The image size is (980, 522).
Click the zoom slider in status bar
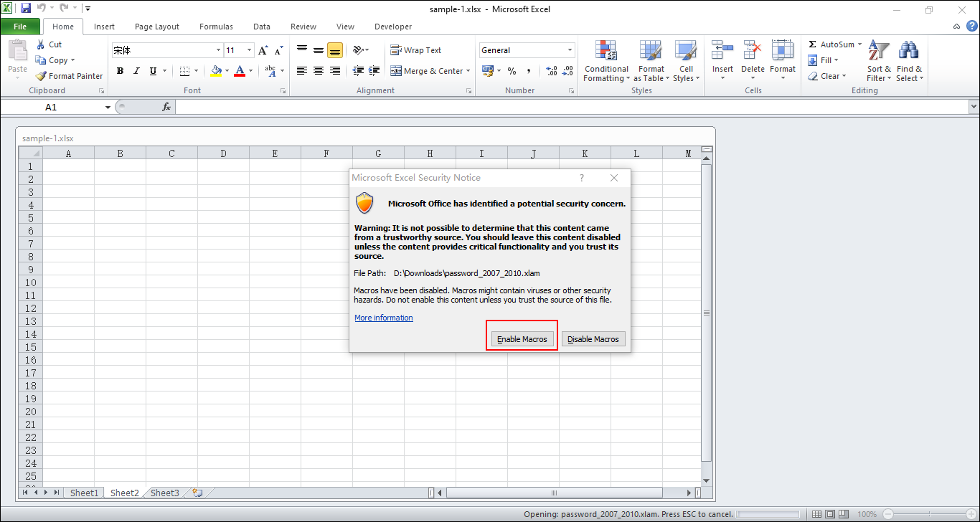tap(928, 514)
